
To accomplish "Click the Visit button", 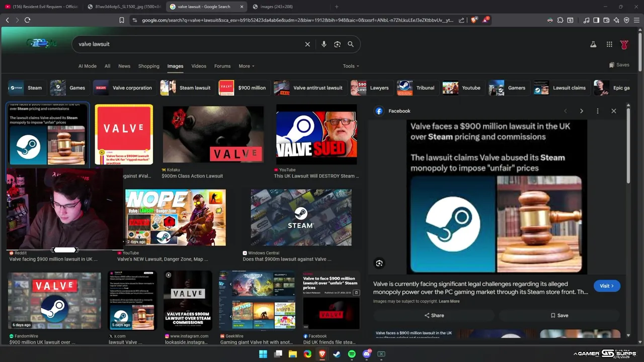I will [607, 286].
